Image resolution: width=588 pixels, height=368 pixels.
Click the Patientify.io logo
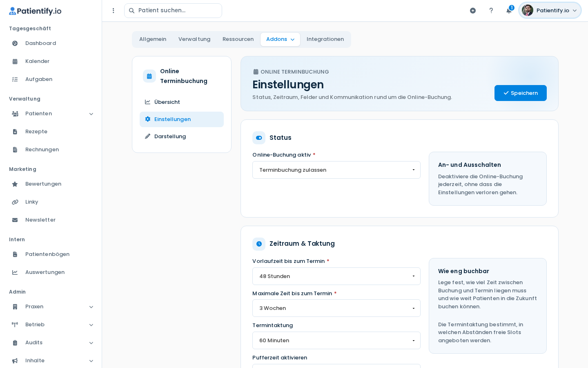(x=35, y=11)
